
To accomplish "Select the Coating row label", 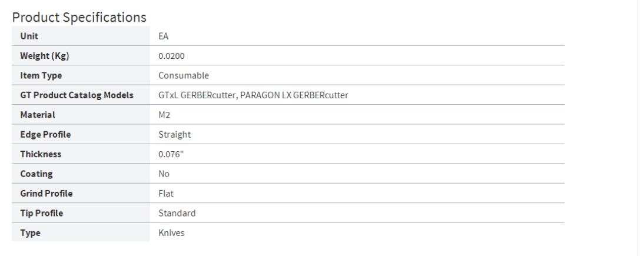I will pos(36,174).
